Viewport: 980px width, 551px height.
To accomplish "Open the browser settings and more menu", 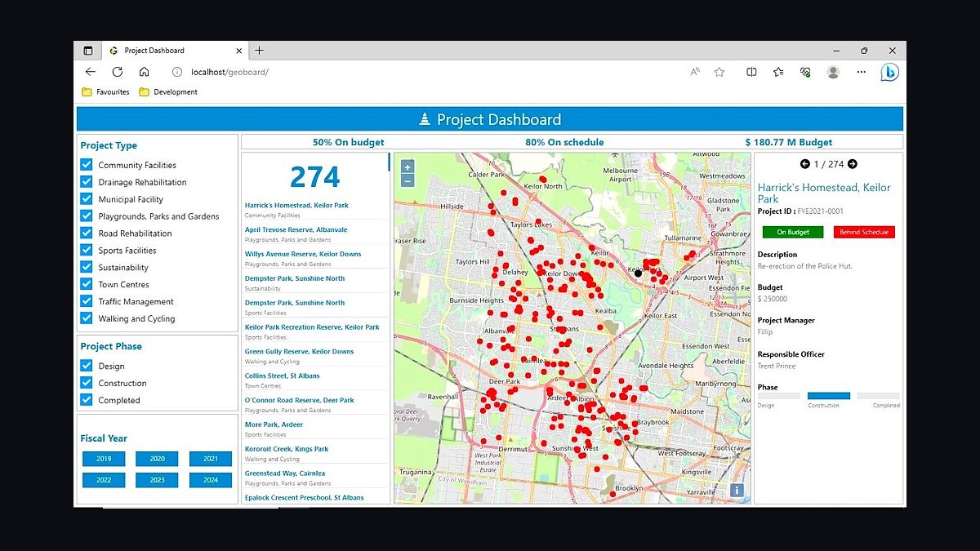I will (861, 72).
